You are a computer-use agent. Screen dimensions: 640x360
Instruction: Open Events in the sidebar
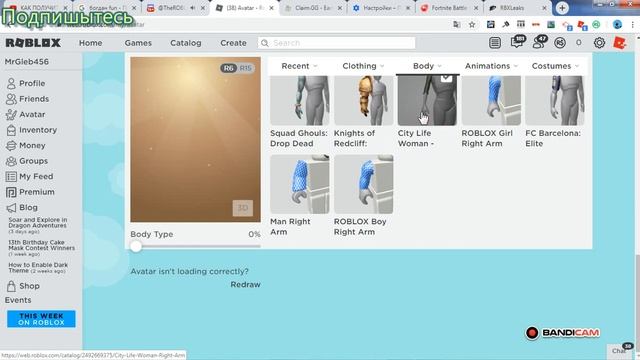pos(18,300)
